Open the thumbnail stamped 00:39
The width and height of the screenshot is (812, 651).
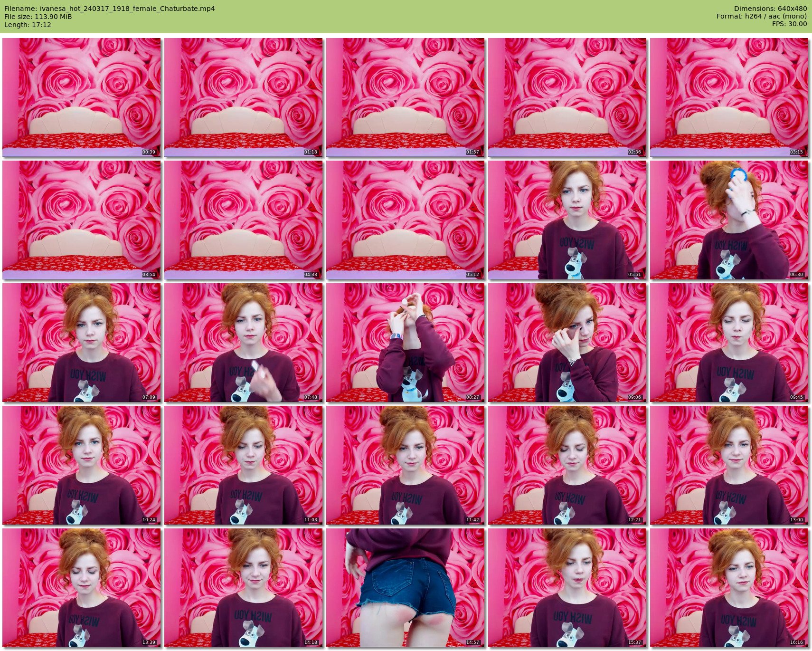point(82,97)
